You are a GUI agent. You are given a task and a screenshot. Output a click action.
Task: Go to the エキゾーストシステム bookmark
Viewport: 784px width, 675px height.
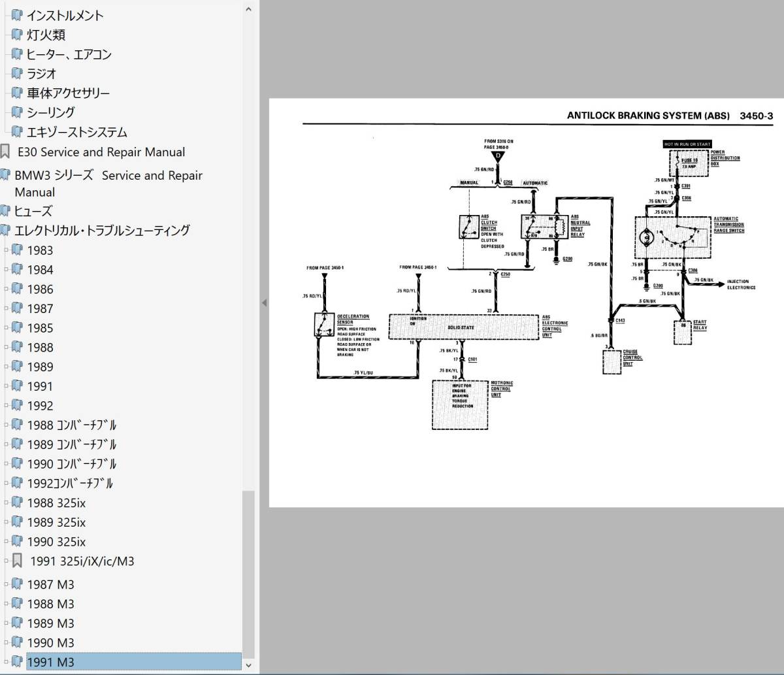[76, 132]
